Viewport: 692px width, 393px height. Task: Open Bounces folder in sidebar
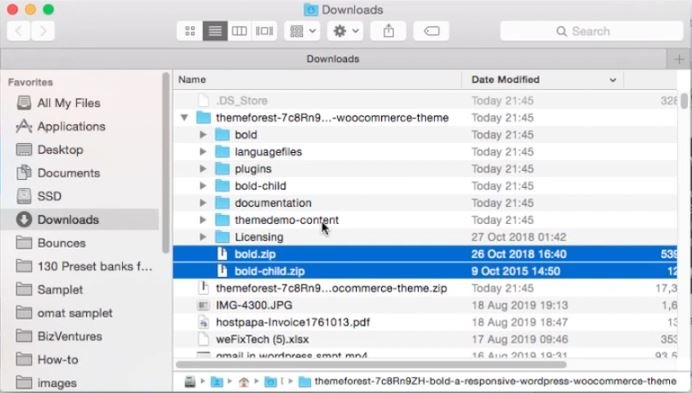point(61,243)
